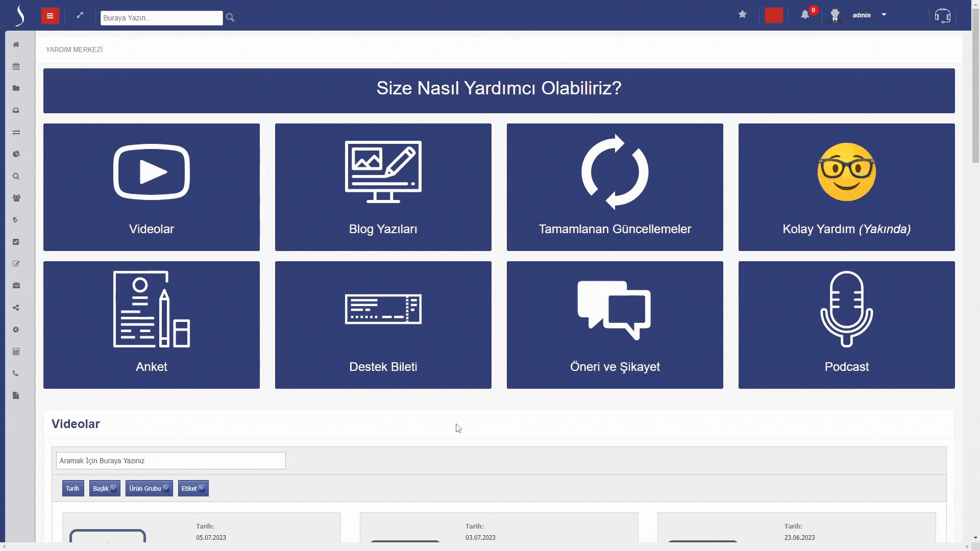Open the Etiket filter dropdown
The image size is (980, 551).
click(x=193, y=488)
